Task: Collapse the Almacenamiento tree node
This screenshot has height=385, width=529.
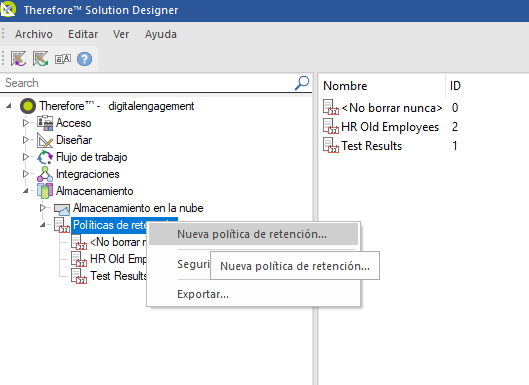Action: 26,191
